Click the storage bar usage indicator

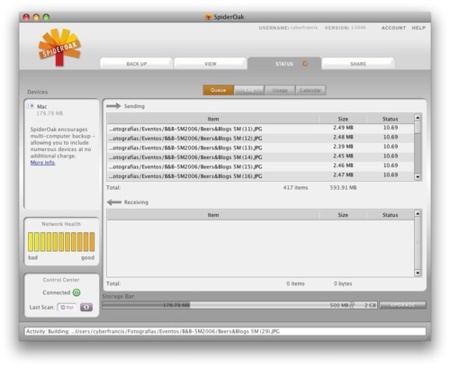146,305
